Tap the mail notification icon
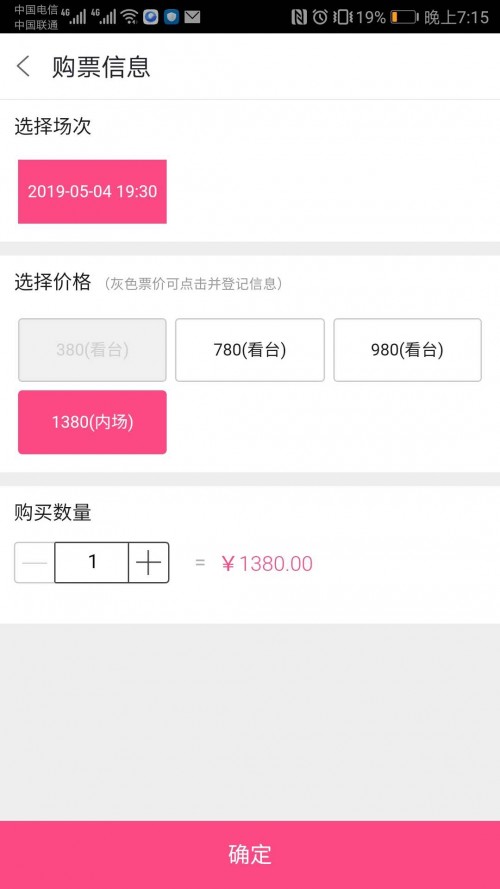The width and height of the screenshot is (500, 889). [192, 17]
